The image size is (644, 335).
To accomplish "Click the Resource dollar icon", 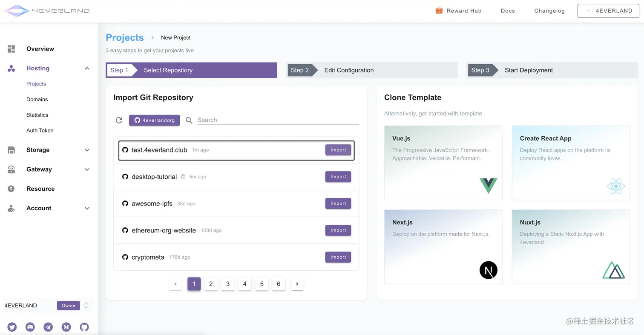I will (11, 189).
